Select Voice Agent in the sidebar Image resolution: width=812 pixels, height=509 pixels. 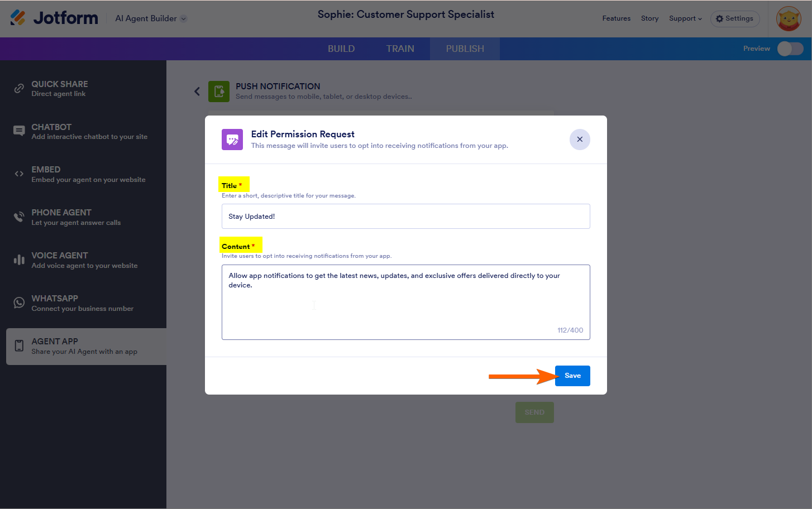pyautogui.click(x=86, y=260)
